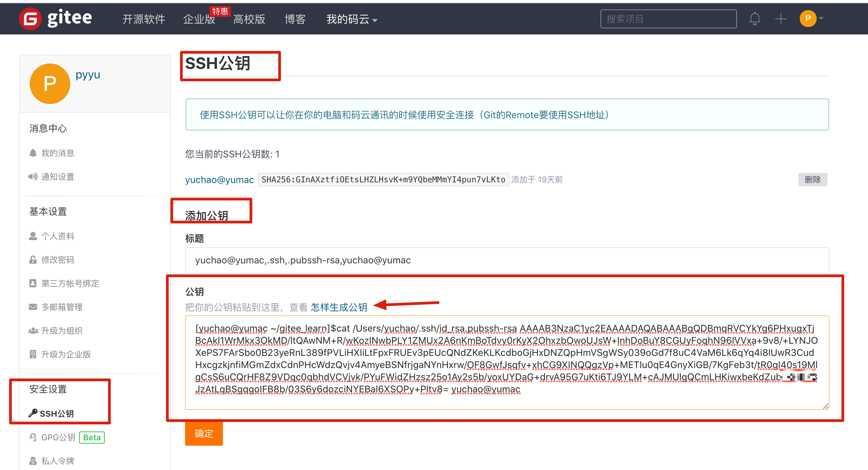
Task: Open the 怎样生成公钥 help link
Action: tap(339, 307)
